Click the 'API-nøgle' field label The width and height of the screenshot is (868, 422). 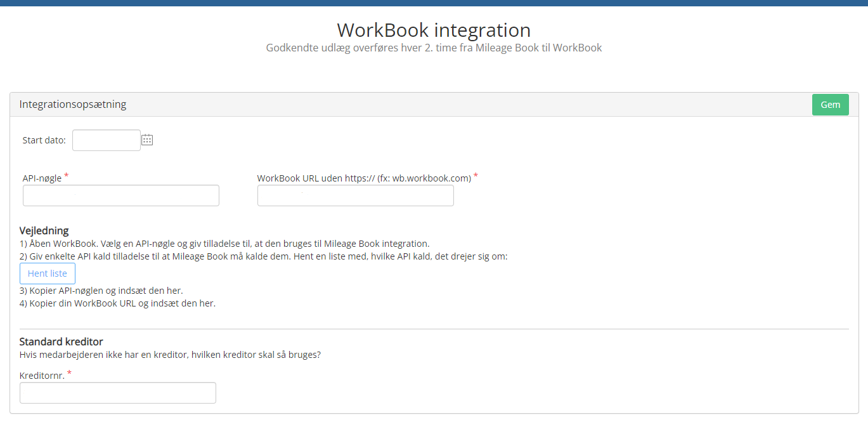coord(42,178)
